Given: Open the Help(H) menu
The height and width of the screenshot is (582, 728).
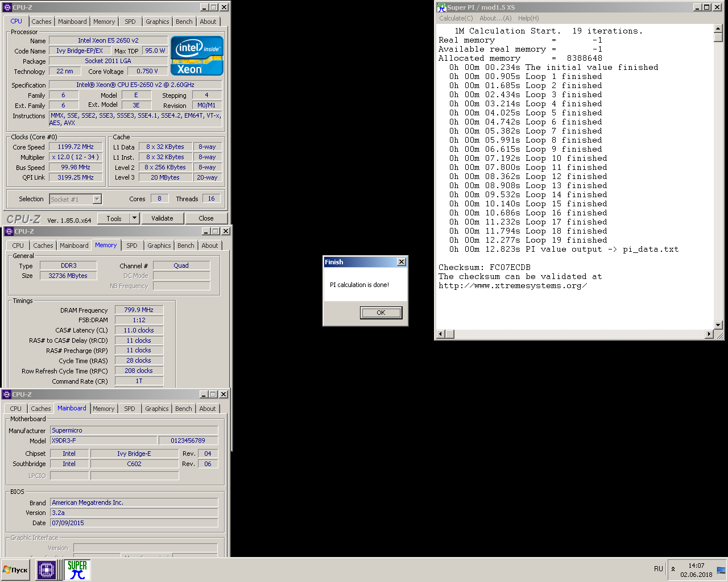Looking at the screenshot, I should tap(528, 18).
